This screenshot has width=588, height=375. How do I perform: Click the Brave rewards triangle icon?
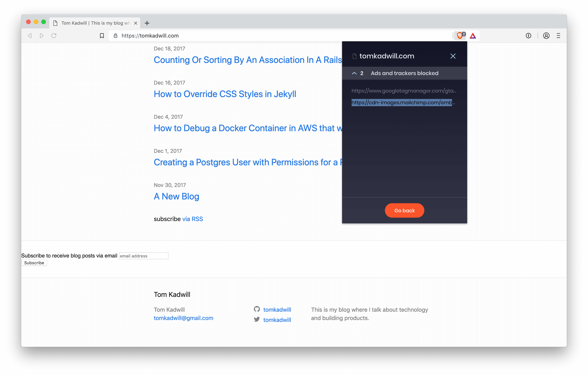tap(473, 36)
